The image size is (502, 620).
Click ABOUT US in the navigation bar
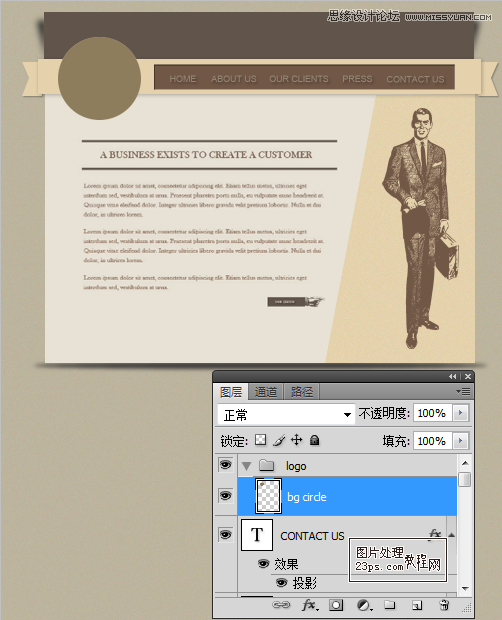click(234, 79)
